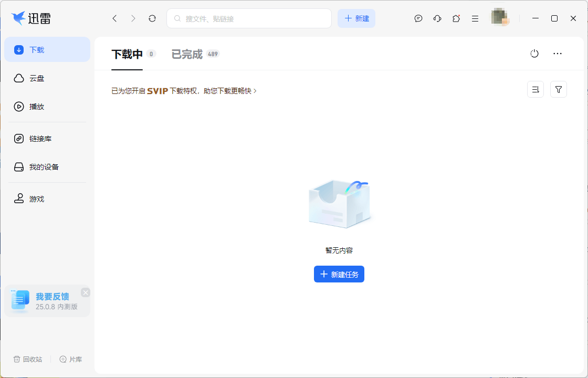Viewport: 588px width, 378px height.
Task: Click the filter funnel icon
Action: tap(559, 90)
